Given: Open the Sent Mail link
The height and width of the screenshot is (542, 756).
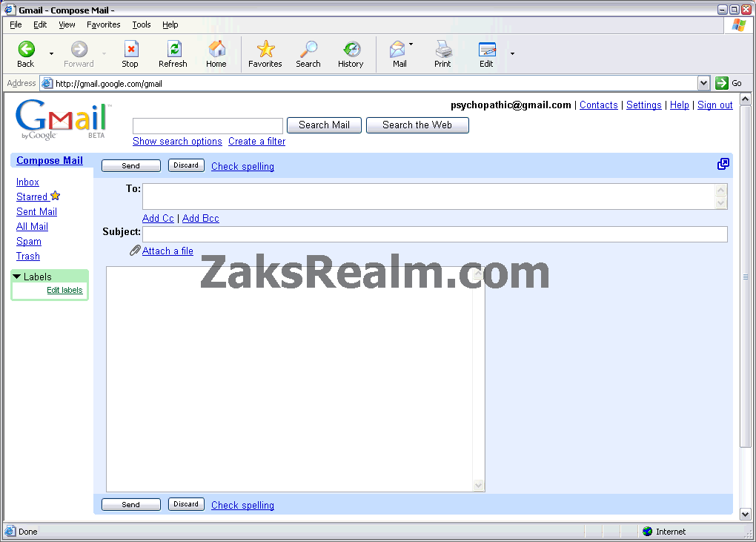Looking at the screenshot, I should [36, 212].
